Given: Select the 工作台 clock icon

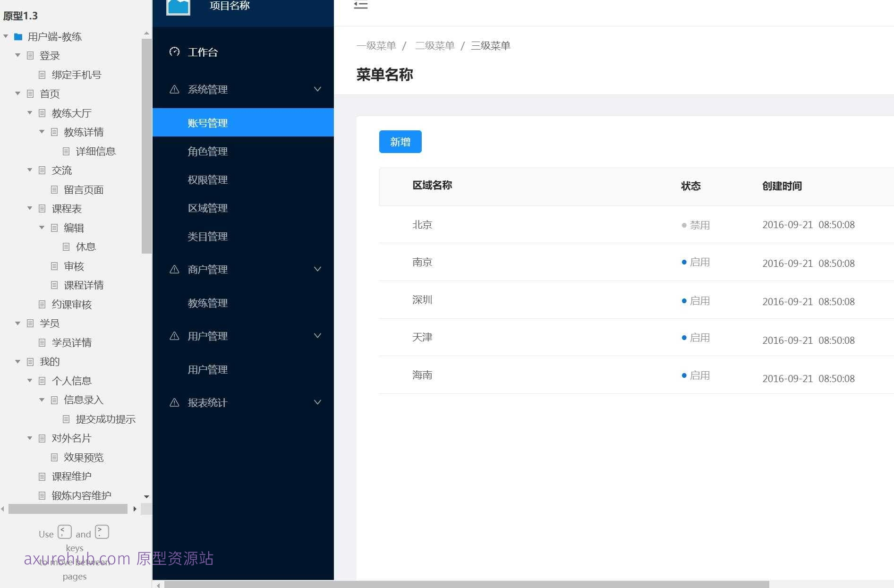Looking at the screenshot, I should coord(174,52).
